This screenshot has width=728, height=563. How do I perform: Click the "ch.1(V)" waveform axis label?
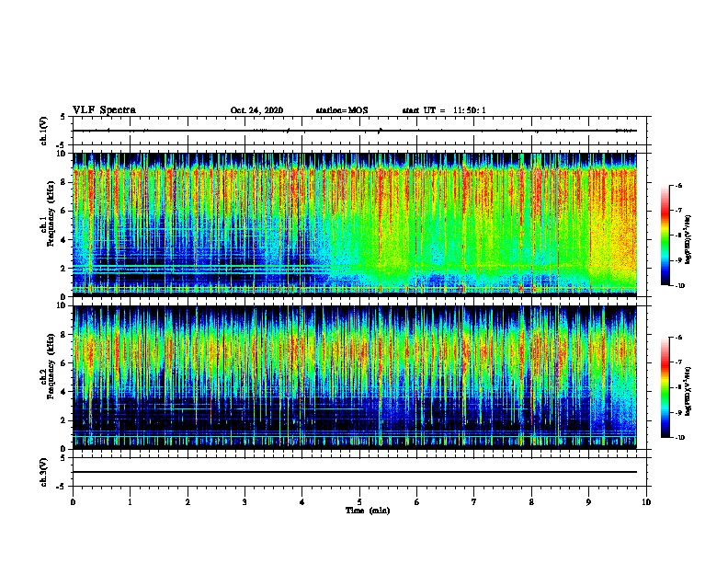click(x=44, y=131)
